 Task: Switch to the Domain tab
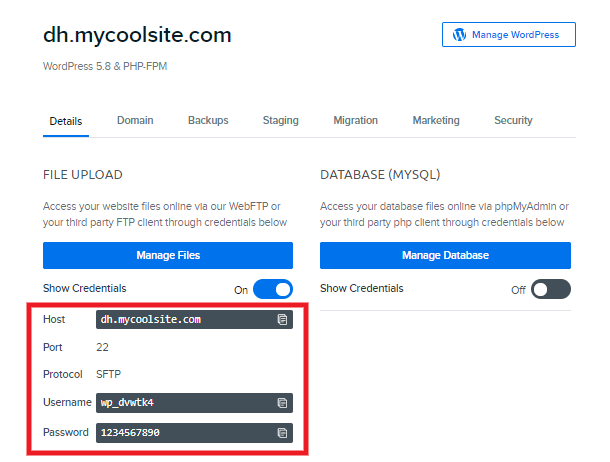pos(135,120)
